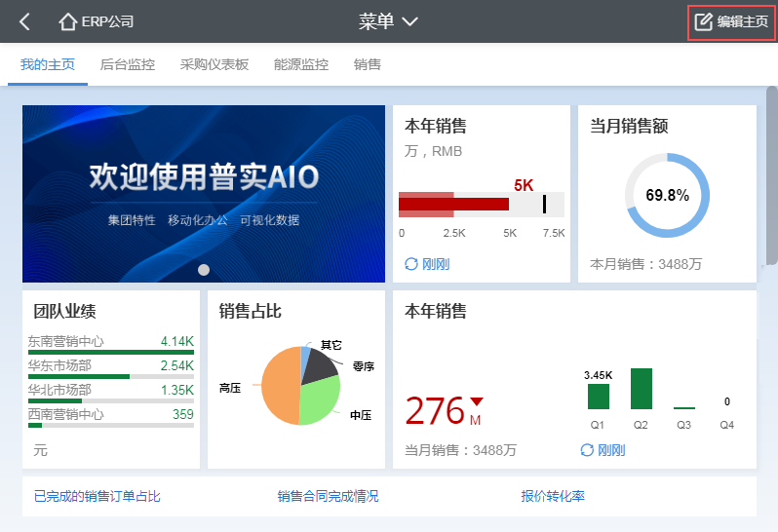The height and width of the screenshot is (532, 778).
Task: Open 销售合同完成情况 link
Action: [328, 496]
